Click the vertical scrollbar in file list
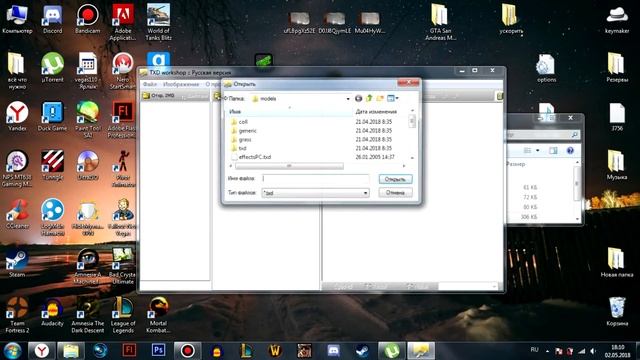 point(412,121)
